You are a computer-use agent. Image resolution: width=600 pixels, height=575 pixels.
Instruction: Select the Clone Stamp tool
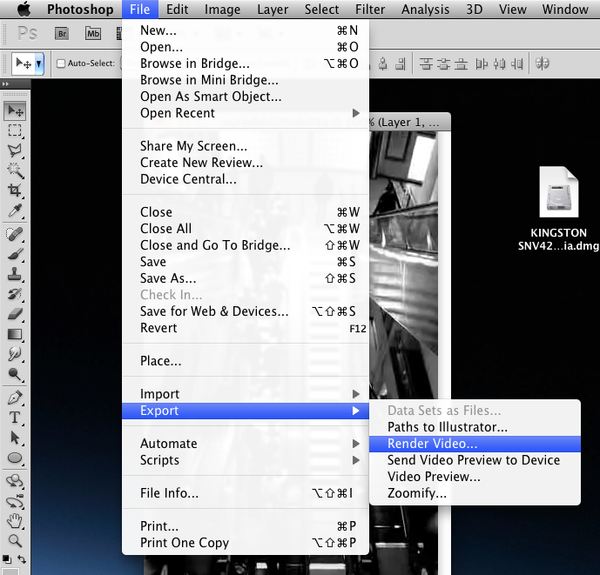[x=15, y=273]
